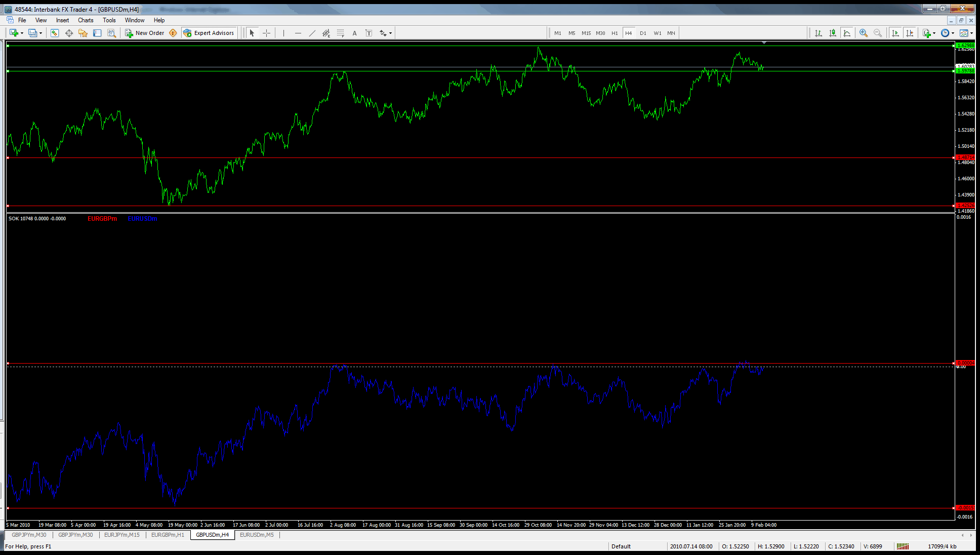Expand the indicators dropdown arrow
980x555 pixels.
pyautogui.click(x=934, y=33)
